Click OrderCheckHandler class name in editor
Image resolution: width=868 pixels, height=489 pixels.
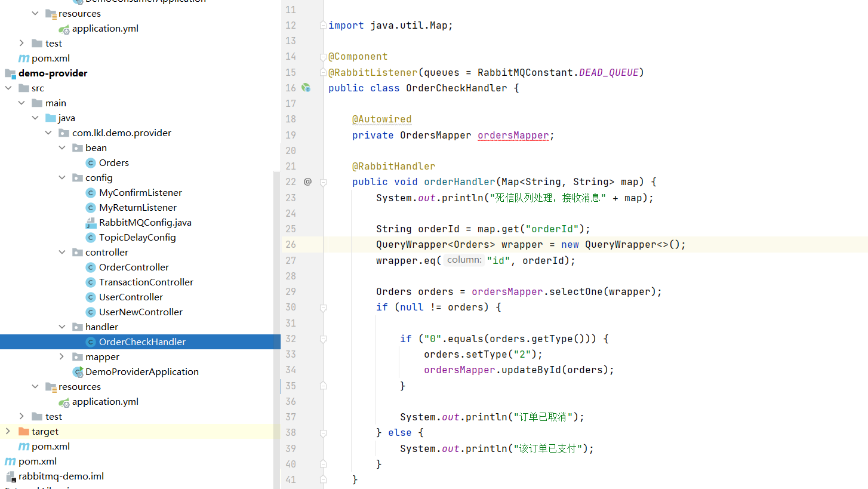457,88
